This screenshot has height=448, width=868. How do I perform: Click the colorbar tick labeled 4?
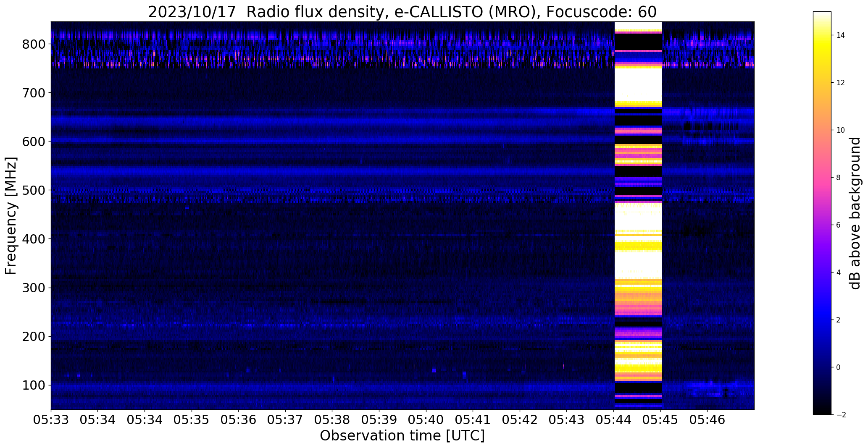point(838,272)
